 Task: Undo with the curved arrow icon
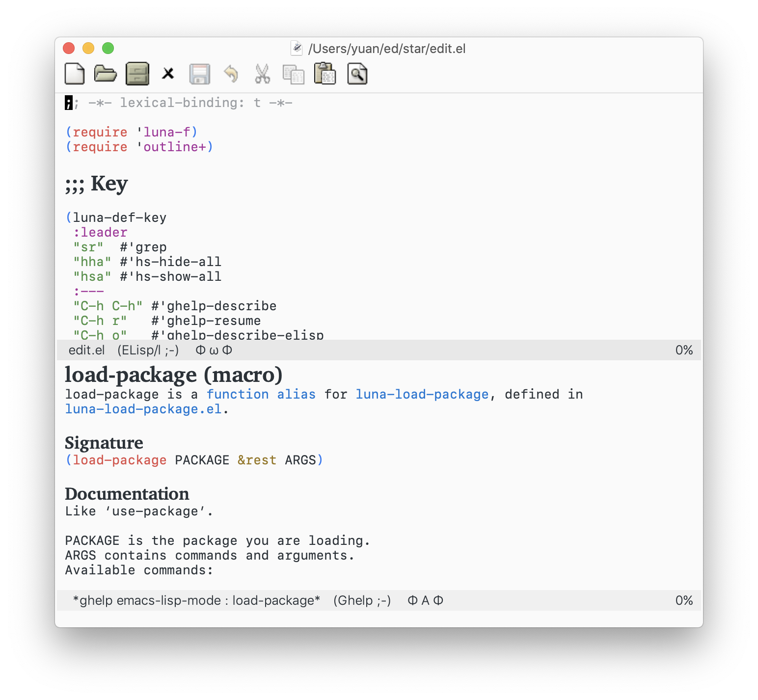[231, 74]
